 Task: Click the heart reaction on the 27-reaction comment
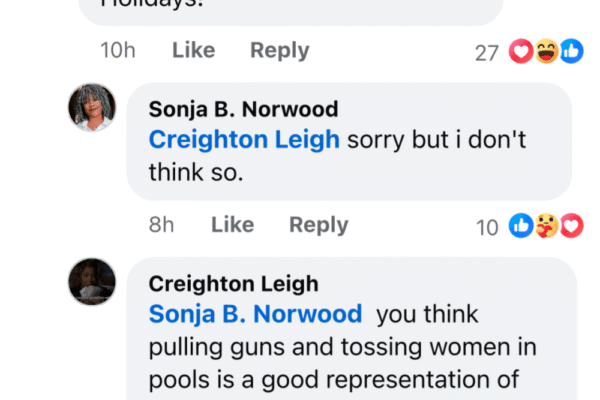(522, 51)
